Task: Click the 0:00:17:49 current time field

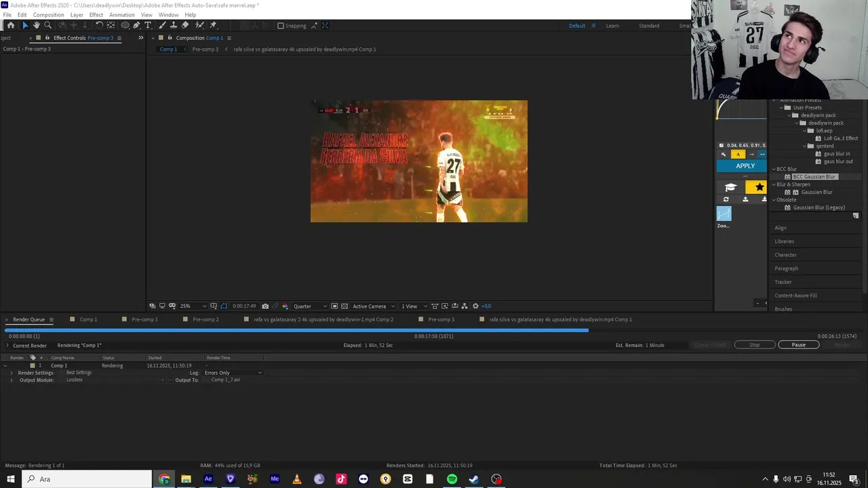Action: pyautogui.click(x=244, y=306)
